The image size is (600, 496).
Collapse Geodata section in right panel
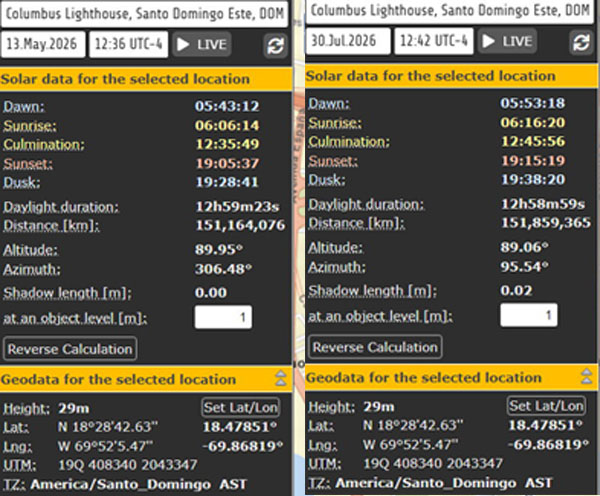(x=587, y=376)
